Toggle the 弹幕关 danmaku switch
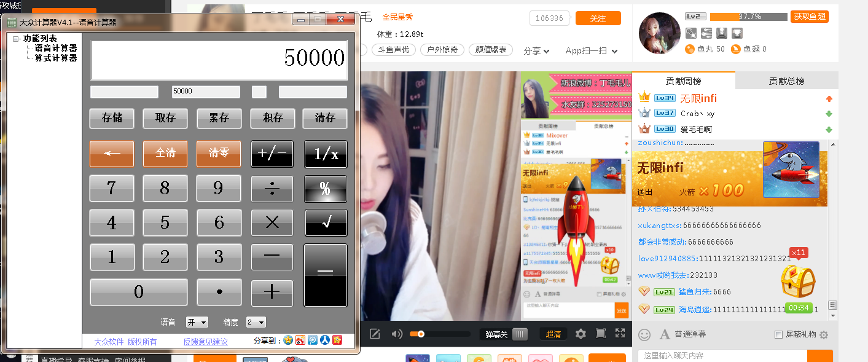Image resolution: width=868 pixels, height=362 pixels. click(520, 334)
